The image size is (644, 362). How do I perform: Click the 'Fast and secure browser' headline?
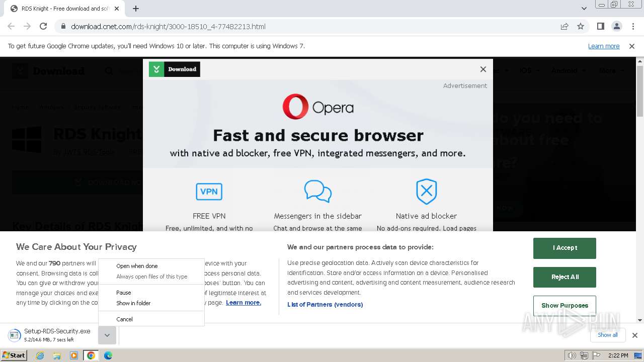coord(318,135)
